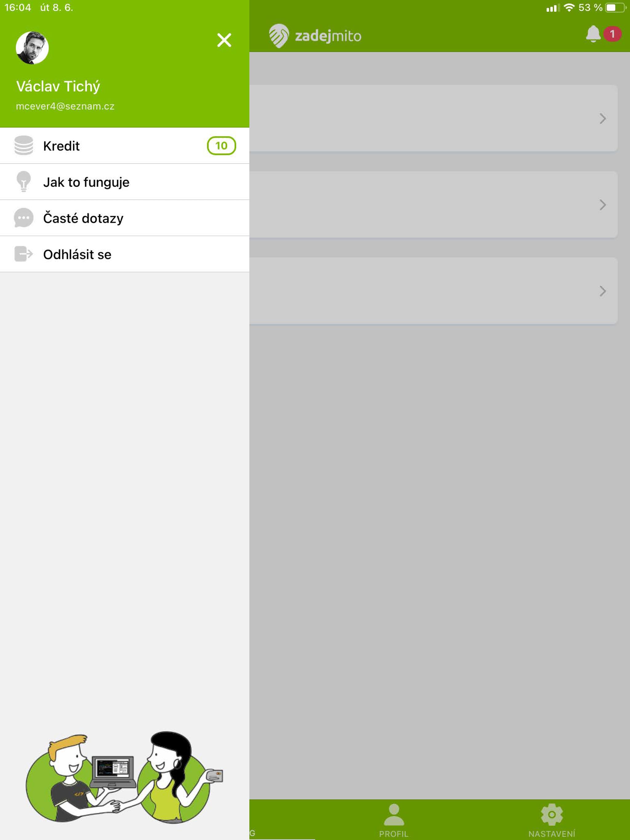Image resolution: width=630 pixels, height=840 pixels.
Task: Tap the green 10 credit badge
Action: point(221,146)
